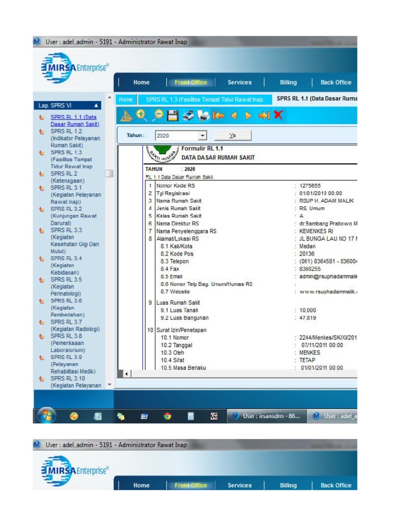Image resolution: width=399 pixels, height=532 pixels.
Task: Jump to first page of the report
Action: point(218,116)
